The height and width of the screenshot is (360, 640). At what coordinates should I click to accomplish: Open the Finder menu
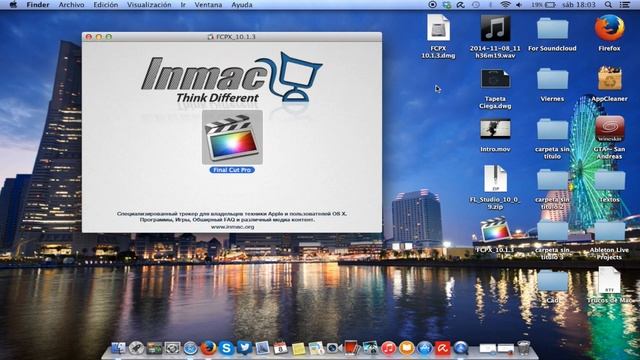(38, 5)
